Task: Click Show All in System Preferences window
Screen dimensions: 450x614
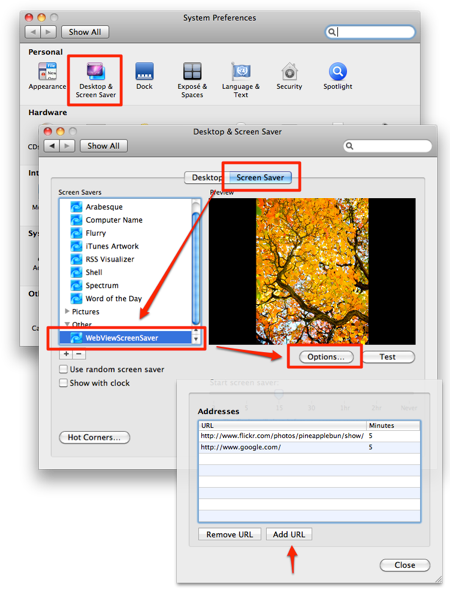Action: click(x=85, y=32)
